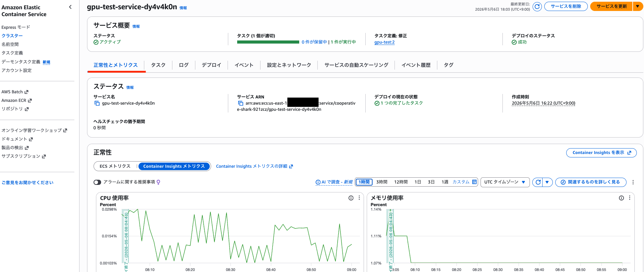Open データモンタスク定義 in the sidebar
This screenshot has height=272, width=644.
[21, 62]
